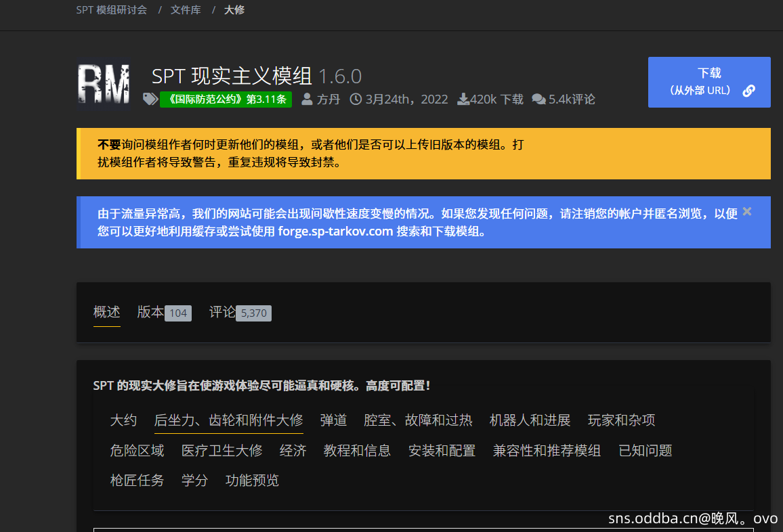Open the 弹道 section tab
Image resolution: width=783 pixels, height=532 pixels.
click(x=333, y=420)
